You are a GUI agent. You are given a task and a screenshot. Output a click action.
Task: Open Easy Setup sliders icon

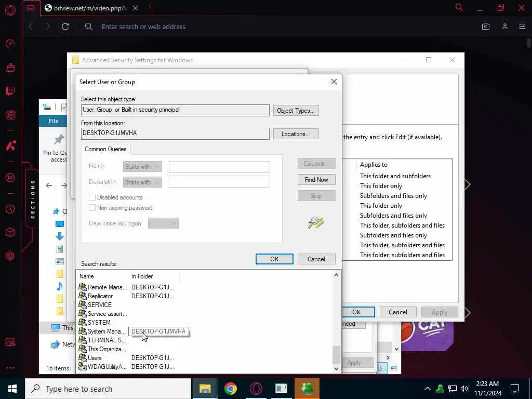522,26
